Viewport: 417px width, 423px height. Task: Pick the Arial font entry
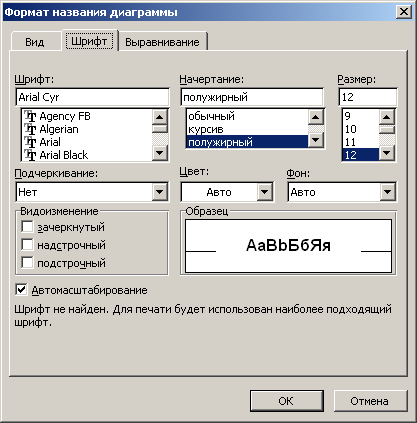(87, 142)
